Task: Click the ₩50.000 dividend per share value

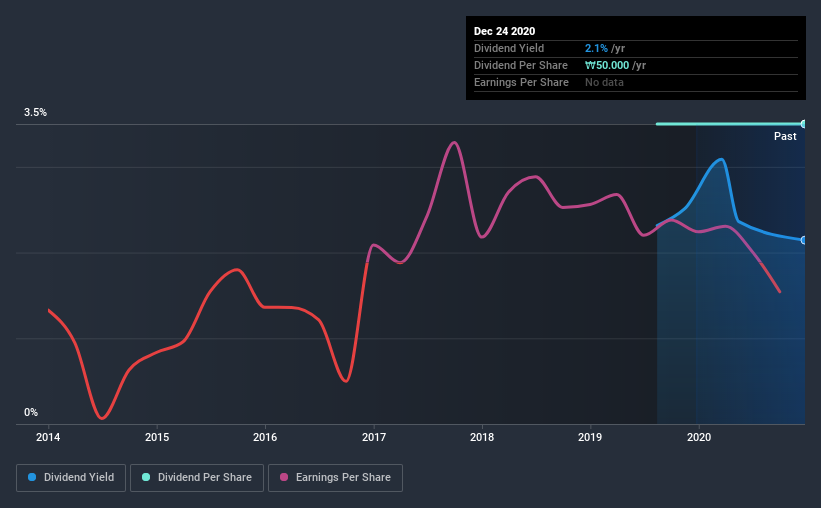Action: pos(607,65)
